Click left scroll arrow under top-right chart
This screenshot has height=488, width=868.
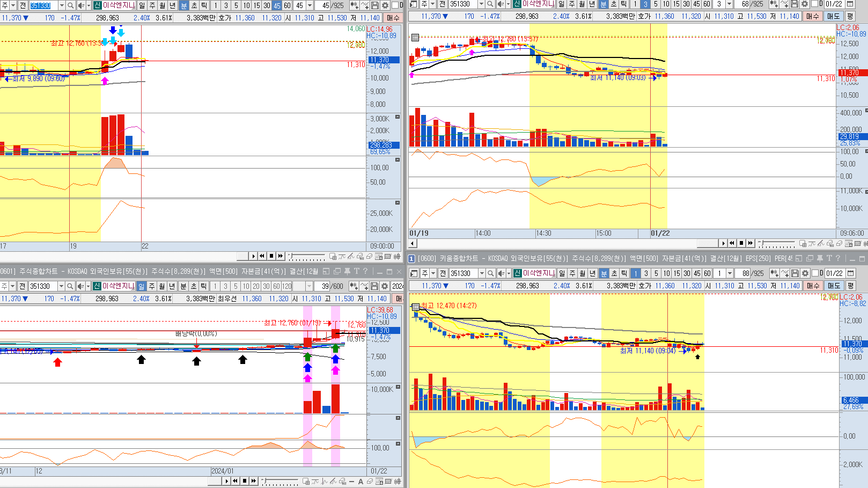(413, 243)
